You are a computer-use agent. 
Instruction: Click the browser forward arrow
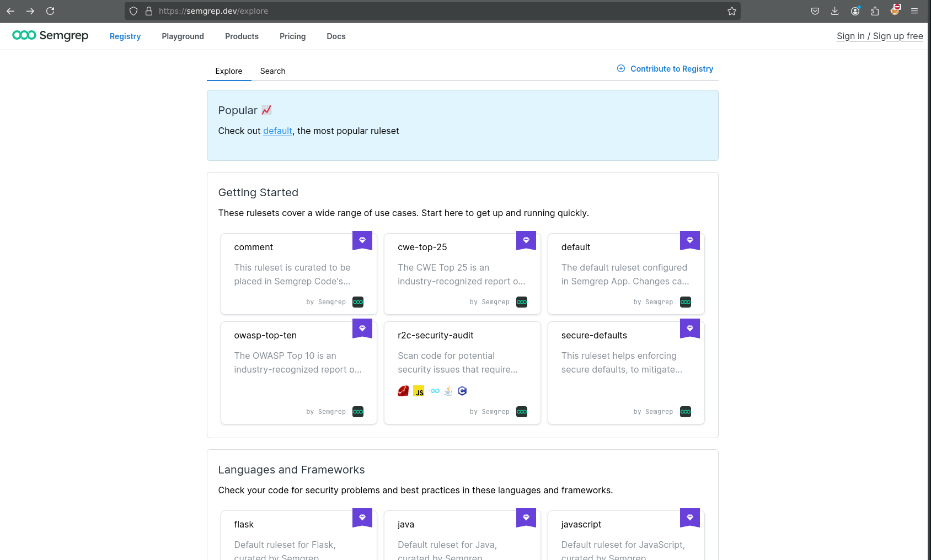[x=30, y=11]
